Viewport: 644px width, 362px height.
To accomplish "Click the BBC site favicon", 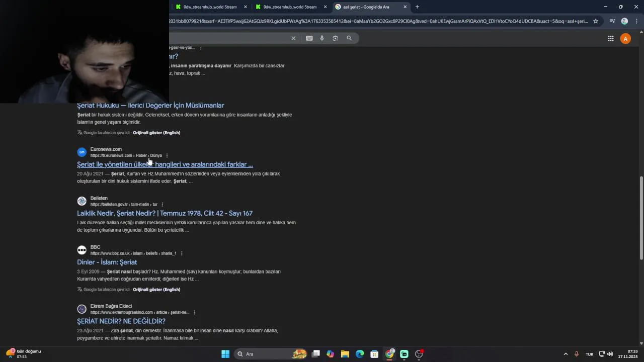I will coord(82,250).
